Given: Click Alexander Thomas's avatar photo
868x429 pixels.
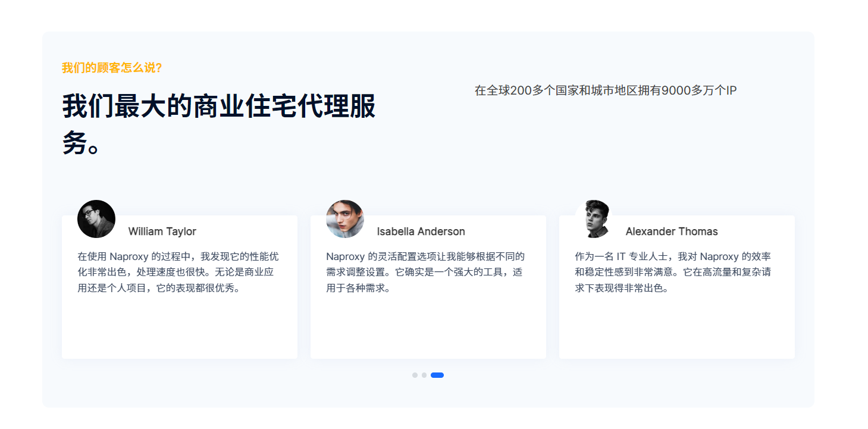Looking at the screenshot, I should [594, 219].
